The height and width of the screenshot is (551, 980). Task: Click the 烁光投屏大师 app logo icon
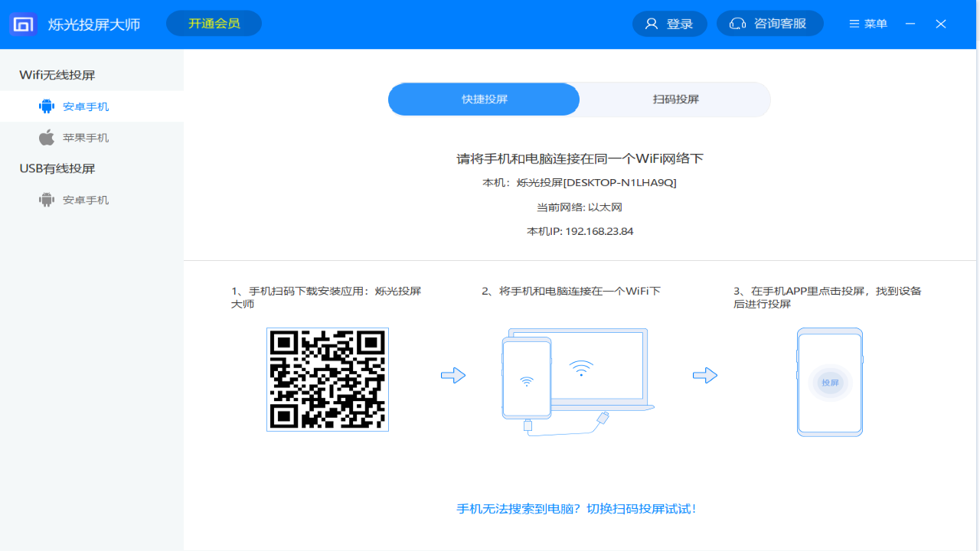point(23,24)
